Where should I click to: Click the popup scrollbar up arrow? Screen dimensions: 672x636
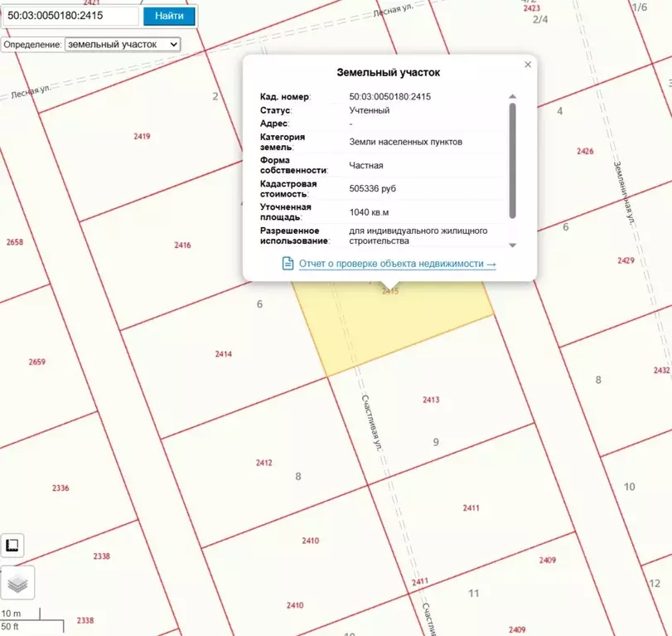513,96
